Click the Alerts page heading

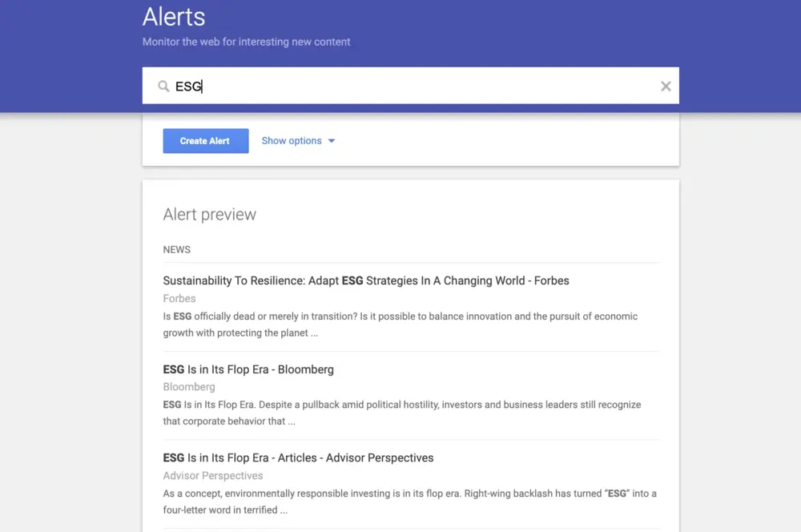tap(173, 17)
